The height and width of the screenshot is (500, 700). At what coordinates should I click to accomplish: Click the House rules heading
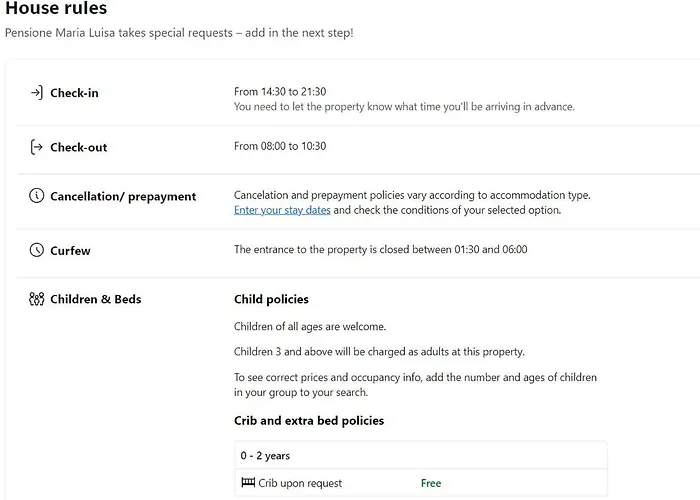pyautogui.click(x=56, y=9)
